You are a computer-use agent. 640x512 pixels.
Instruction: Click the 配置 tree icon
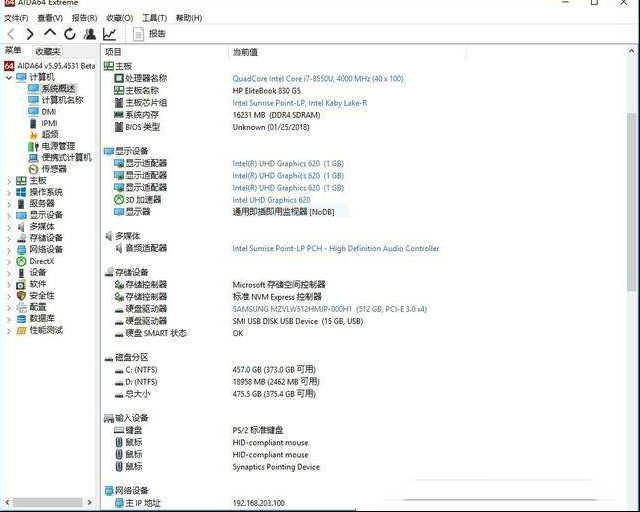pos(21,307)
